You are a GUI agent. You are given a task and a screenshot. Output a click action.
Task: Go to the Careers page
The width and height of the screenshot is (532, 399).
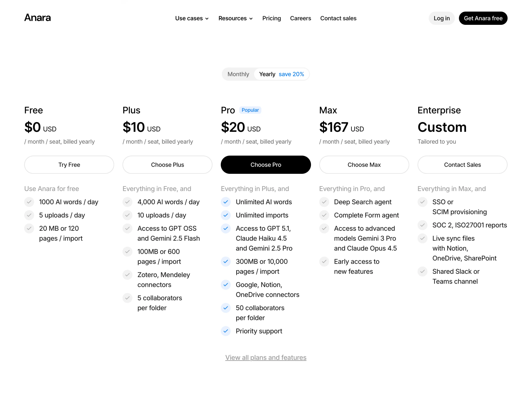tap(300, 18)
